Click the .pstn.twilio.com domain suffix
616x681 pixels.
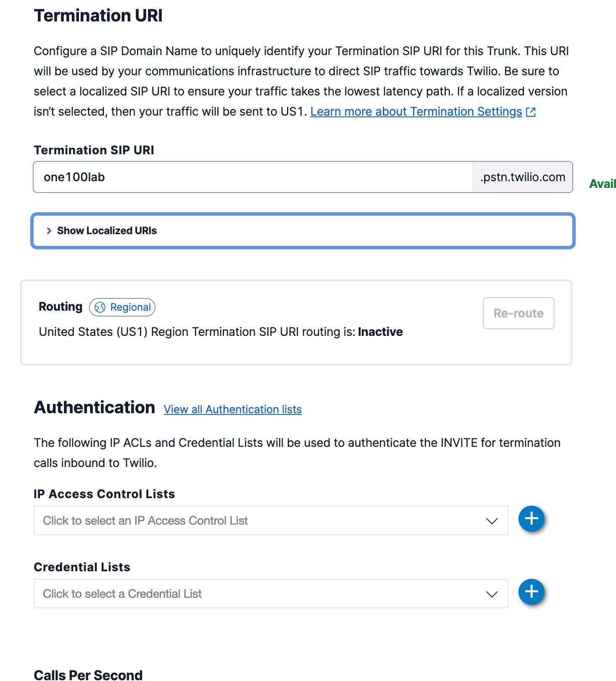point(522,177)
